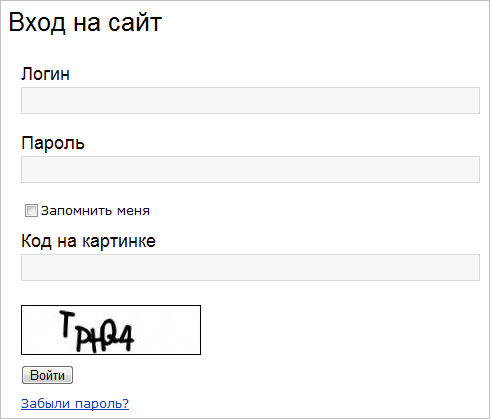Click the letter P in captcha
Screen dimensions: 490x419
tap(81, 339)
